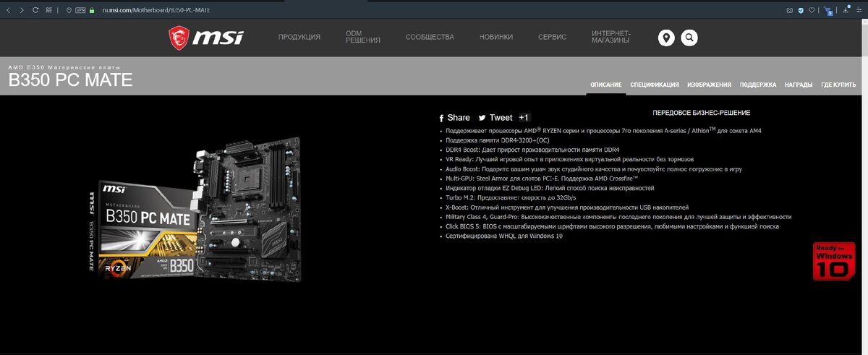Image resolution: width=868 pixels, height=355 pixels.
Task: Click the Military Class 4, Guard-Pro line
Action: point(618,216)
